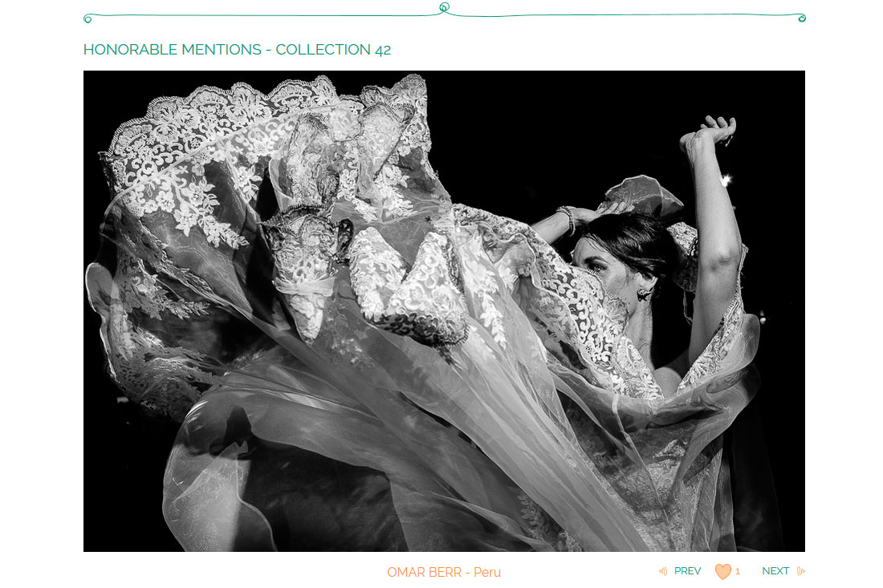Click the left arrow icon beside PREV

click(x=663, y=571)
